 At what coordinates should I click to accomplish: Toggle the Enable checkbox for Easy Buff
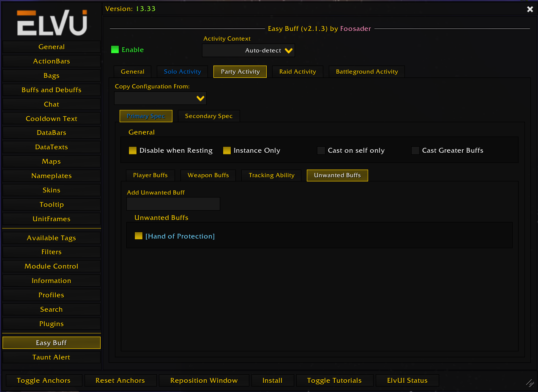pyautogui.click(x=115, y=50)
